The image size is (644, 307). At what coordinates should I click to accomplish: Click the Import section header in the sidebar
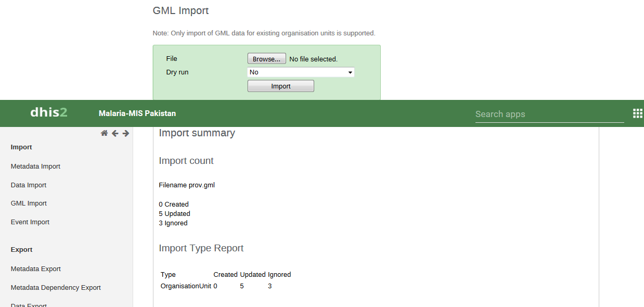click(x=21, y=147)
